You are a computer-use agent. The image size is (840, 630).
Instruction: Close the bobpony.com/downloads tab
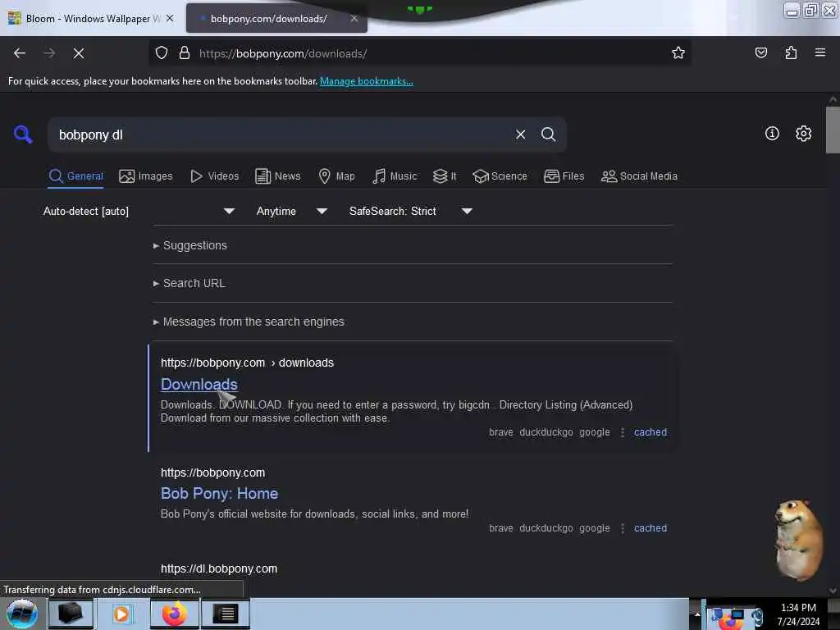(354, 18)
